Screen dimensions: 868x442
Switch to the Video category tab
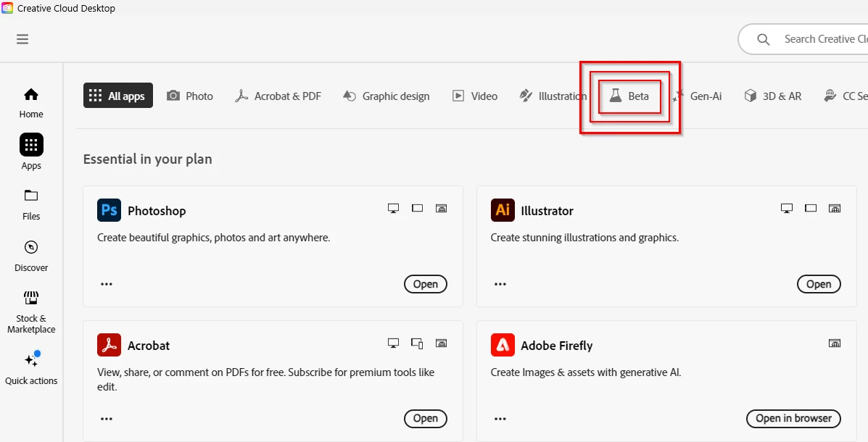[475, 96]
